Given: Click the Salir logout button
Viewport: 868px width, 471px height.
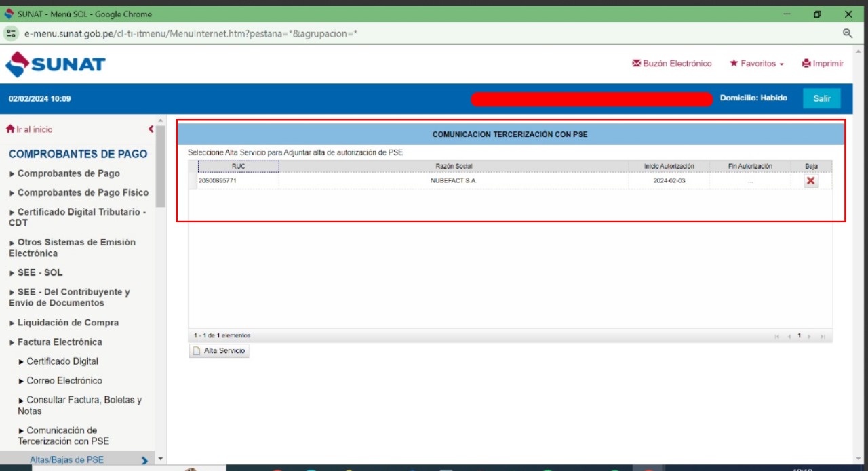Looking at the screenshot, I should pyautogui.click(x=821, y=98).
